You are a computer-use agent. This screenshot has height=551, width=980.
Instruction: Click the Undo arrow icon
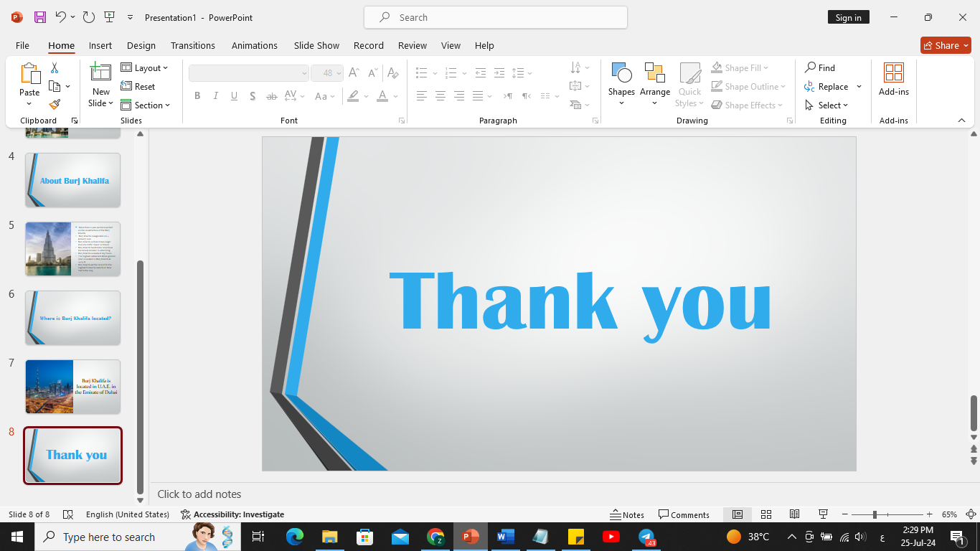click(x=61, y=17)
